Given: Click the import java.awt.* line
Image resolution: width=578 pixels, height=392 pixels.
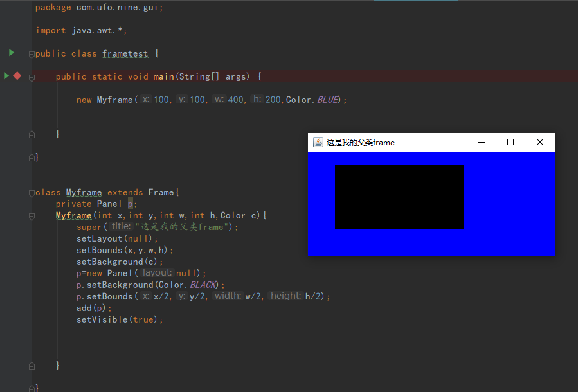Looking at the screenshot, I should click(x=82, y=31).
